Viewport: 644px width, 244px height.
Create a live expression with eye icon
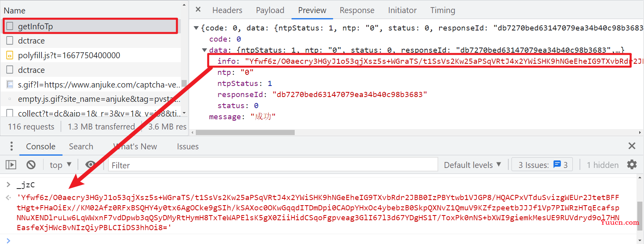pos(91,165)
